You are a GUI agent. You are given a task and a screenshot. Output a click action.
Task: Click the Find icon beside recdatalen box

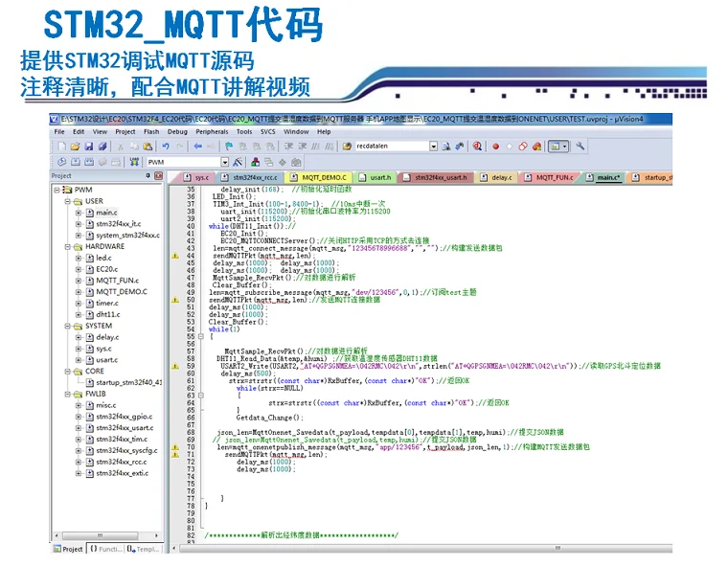coord(446,147)
